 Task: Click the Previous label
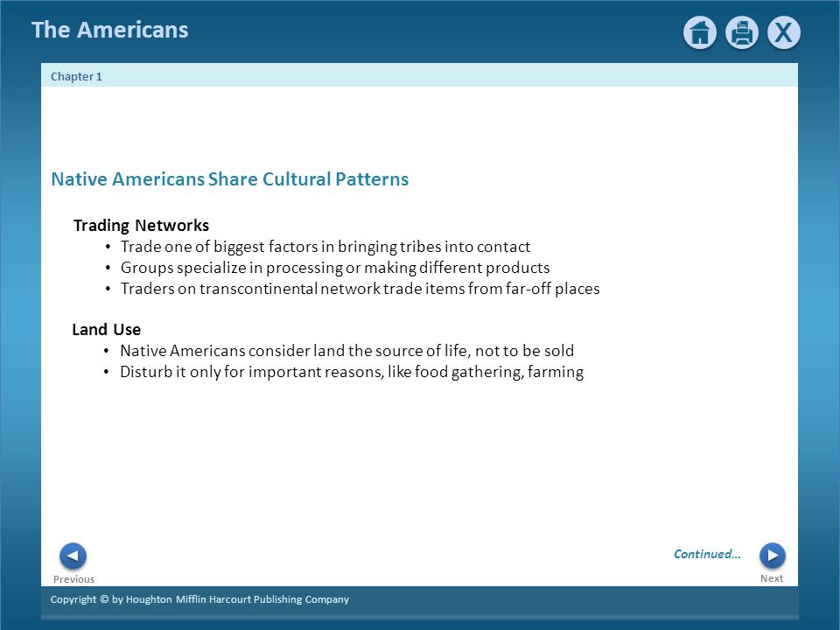pyautogui.click(x=73, y=579)
